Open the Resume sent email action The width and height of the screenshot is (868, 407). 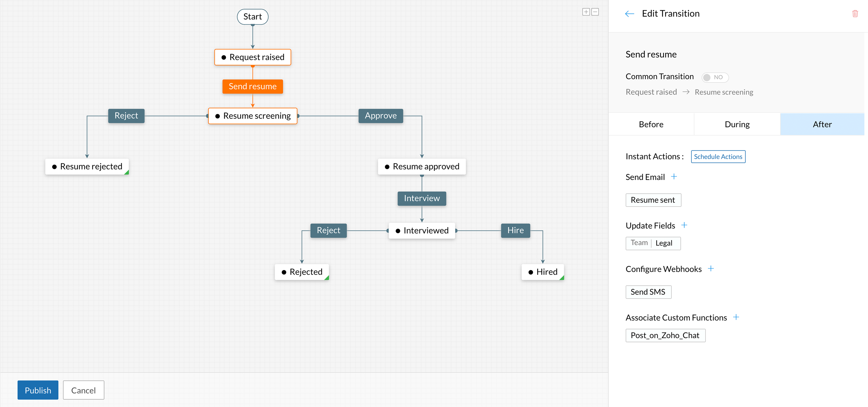[x=653, y=200]
